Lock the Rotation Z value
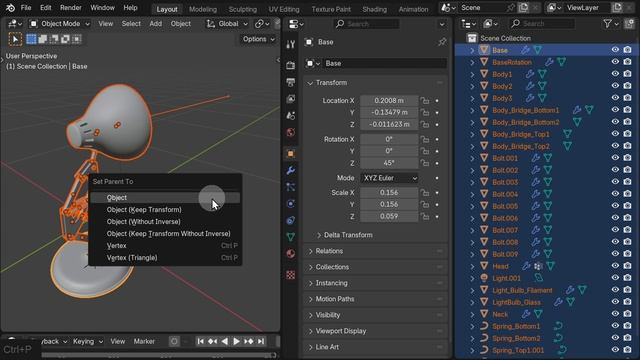 425,163
